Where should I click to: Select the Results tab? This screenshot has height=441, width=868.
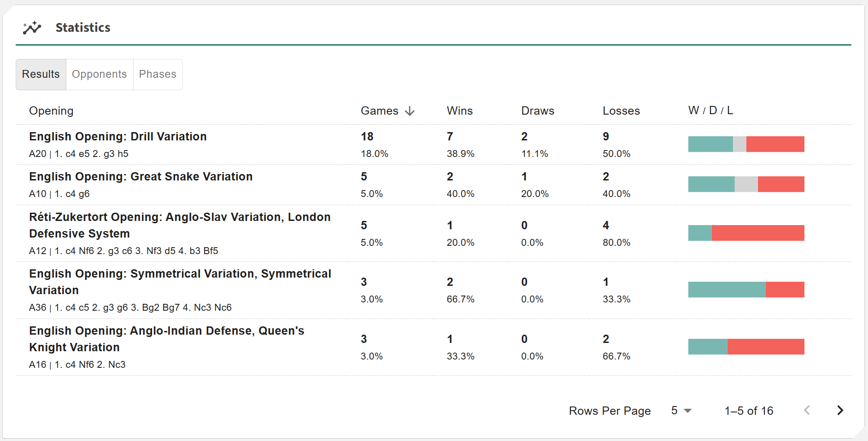41,74
